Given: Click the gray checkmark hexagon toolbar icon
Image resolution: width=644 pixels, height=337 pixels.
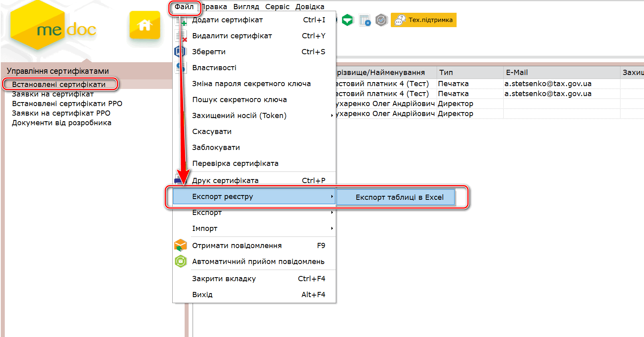Looking at the screenshot, I should pos(381,20).
